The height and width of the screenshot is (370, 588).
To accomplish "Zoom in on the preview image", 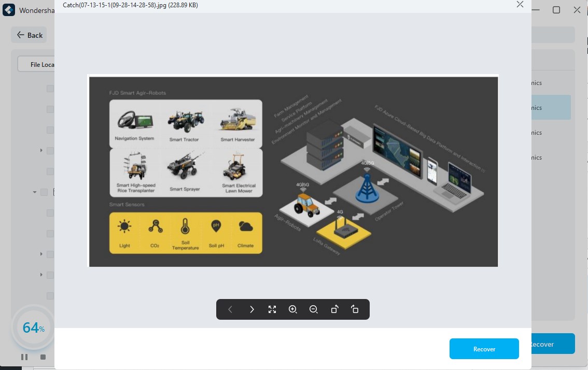I will coord(293,309).
